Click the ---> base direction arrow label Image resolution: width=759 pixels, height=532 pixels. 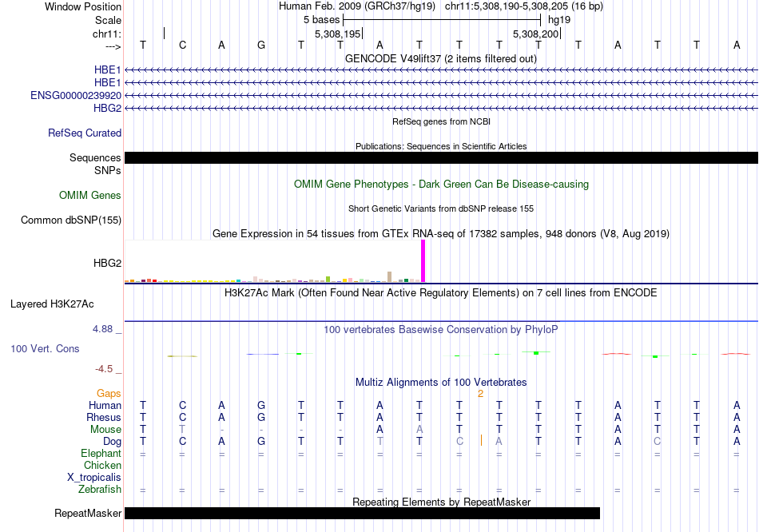(113, 46)
